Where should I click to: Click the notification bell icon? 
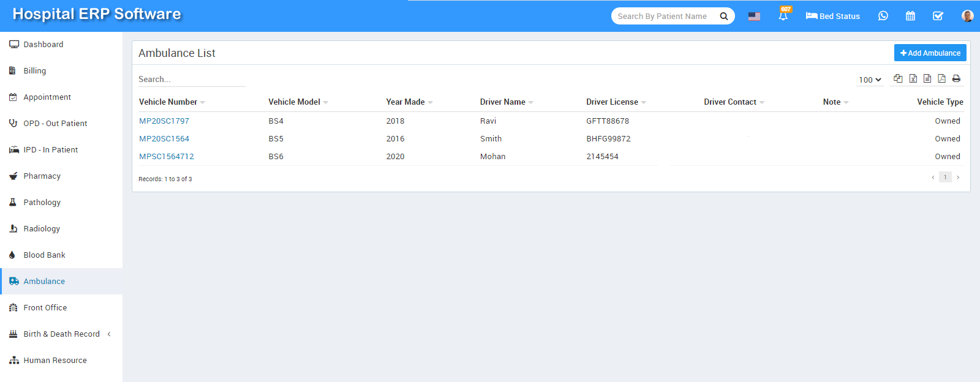tap(783, 16)
